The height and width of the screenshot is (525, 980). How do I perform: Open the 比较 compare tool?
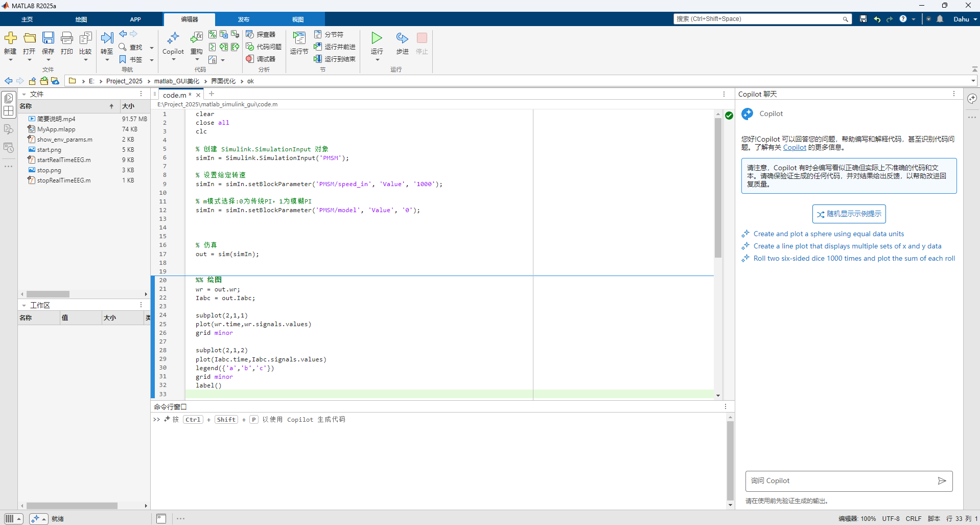click(86, 38)
